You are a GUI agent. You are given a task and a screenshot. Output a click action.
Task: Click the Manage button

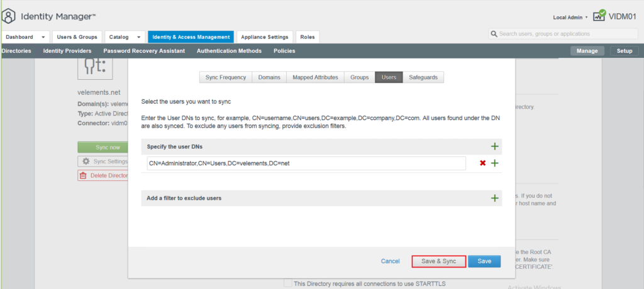(x=587, y=52)
